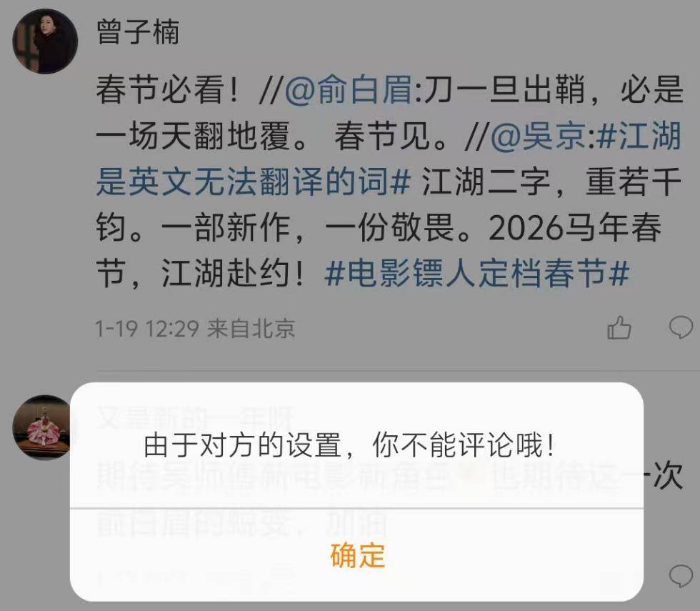
Task: Open hashtag #江湖是英文无法翻译的词#
Action: pyautogui.click(x=389, y=159)
